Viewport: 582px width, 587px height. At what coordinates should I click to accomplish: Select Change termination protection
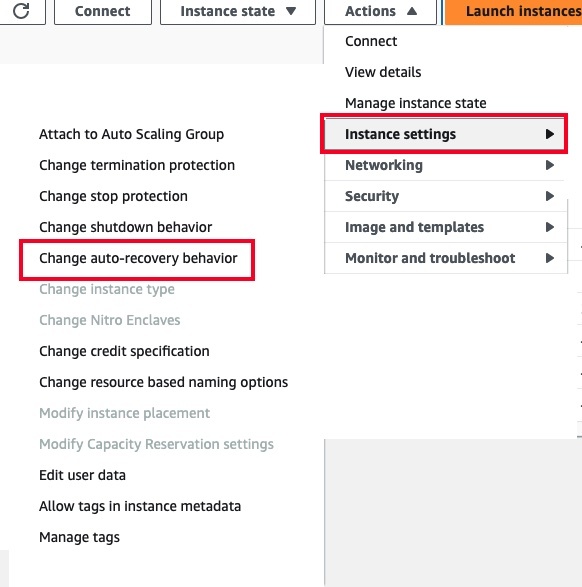click(137, 165)
